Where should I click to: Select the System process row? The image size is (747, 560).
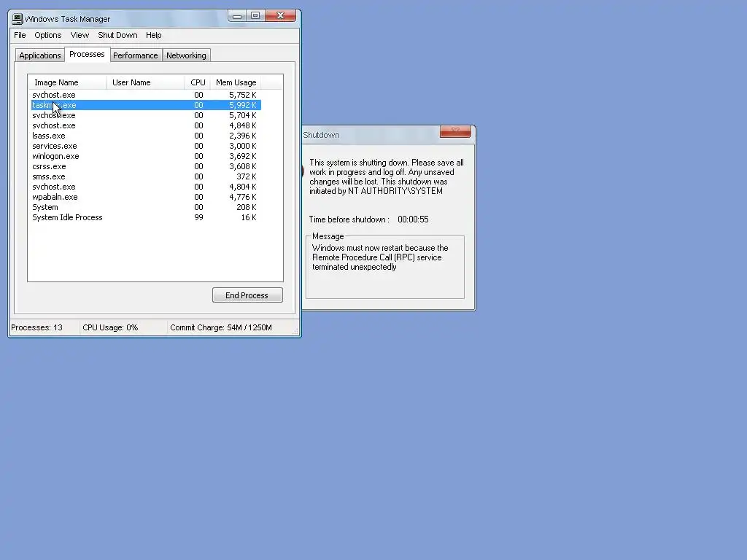(146, 207)
